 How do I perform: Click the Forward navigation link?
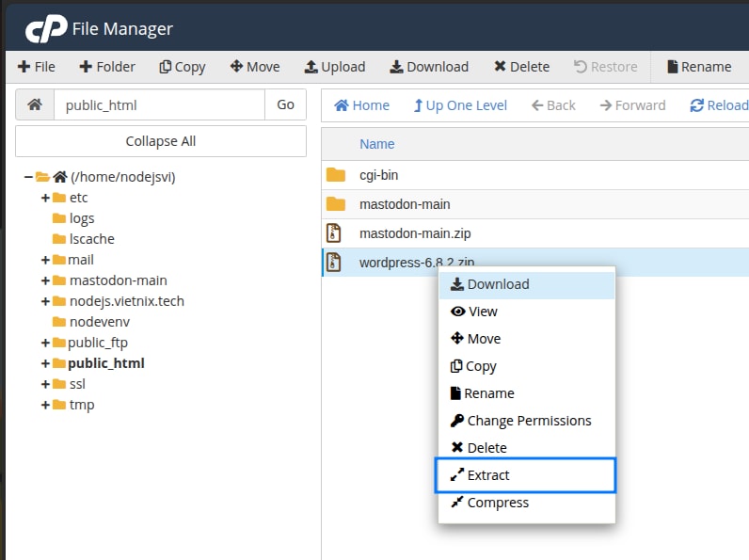(x=632, y=105)
